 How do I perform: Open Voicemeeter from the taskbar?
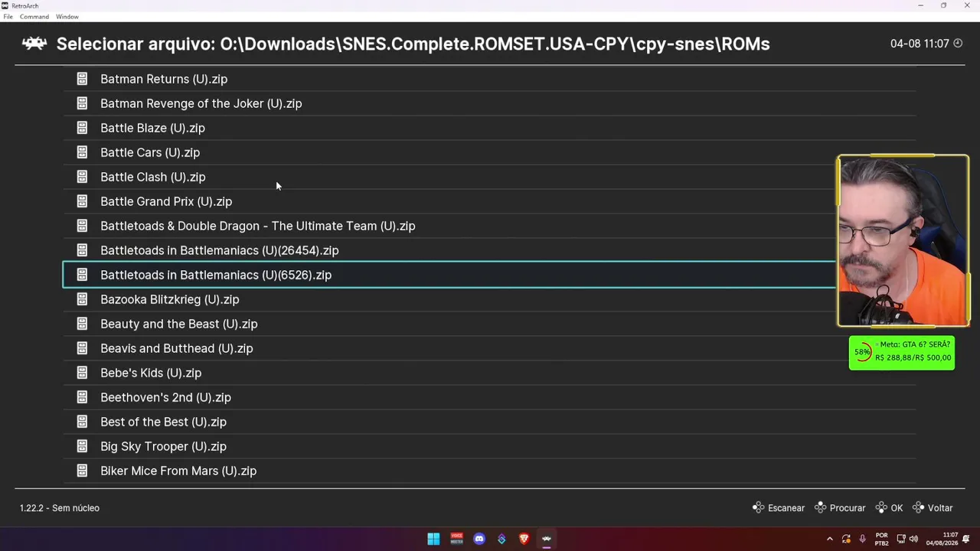point(456,539)
